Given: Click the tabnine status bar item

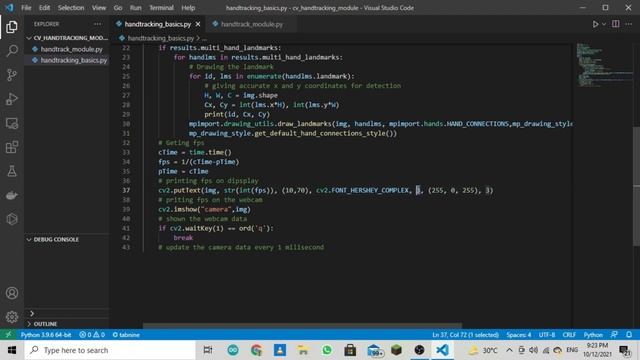Looking at the screenshot, I should (x=126, y=335).
